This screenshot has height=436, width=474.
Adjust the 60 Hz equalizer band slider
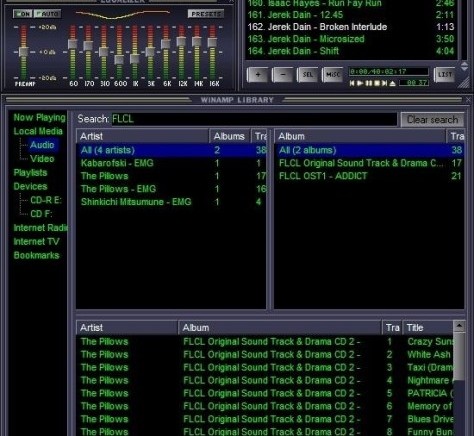(x=73, y=44)
